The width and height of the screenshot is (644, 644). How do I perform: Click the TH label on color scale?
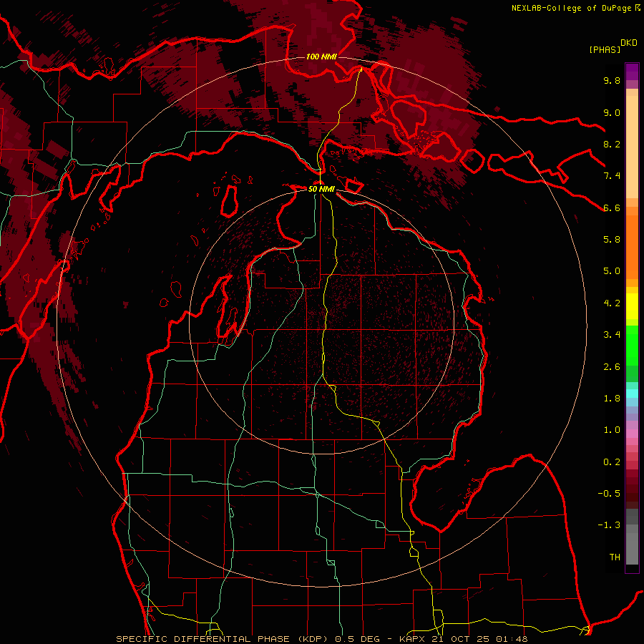(615, 557)
